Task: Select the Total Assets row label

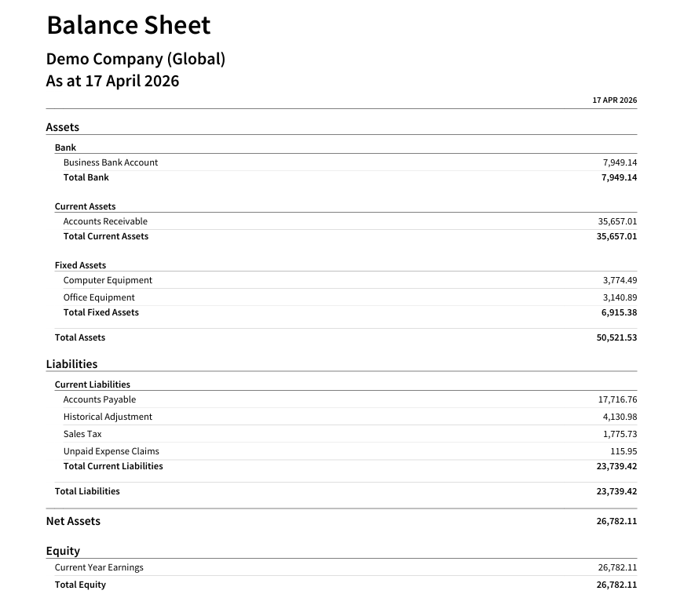Action: click(80, 337)
